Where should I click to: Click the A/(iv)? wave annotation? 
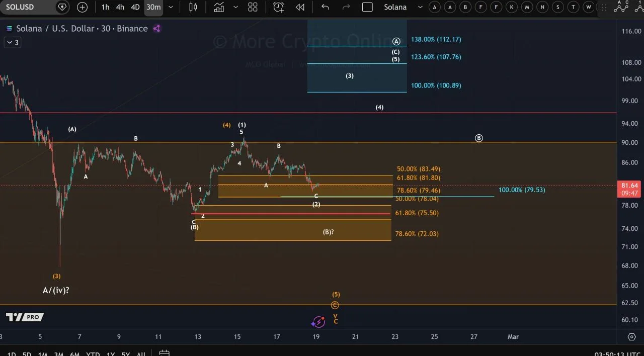[x=56, y=290]
